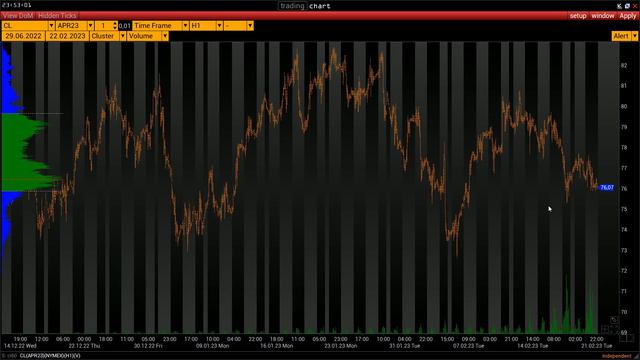Click the faint chart tool icon above price 69
Screen dimensions: 640x360
pyautogui.click(x=614, y=320)
